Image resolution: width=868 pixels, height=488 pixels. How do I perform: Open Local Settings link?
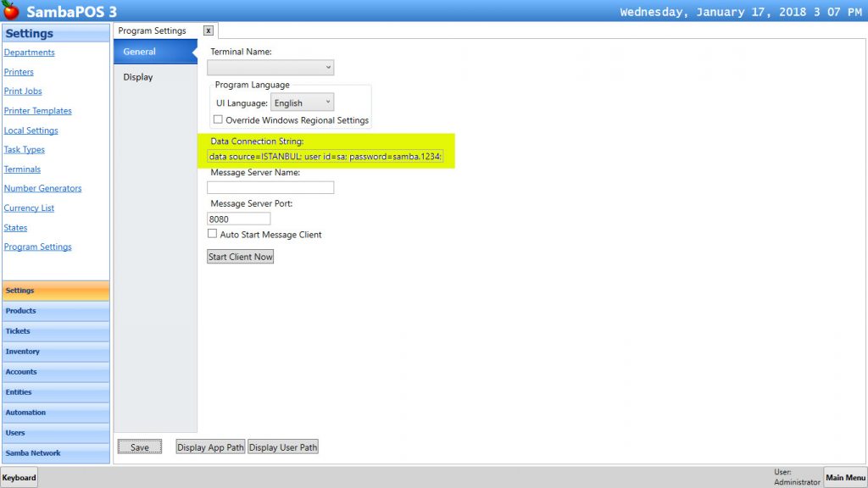(x=31, y=130)
